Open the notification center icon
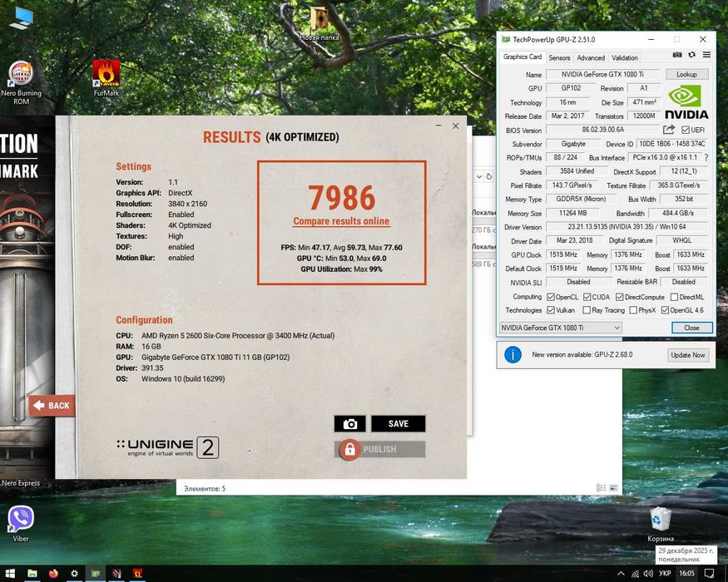Image resolution: width=728 pixels, height=582 pixels. click(x=710, y=574)
